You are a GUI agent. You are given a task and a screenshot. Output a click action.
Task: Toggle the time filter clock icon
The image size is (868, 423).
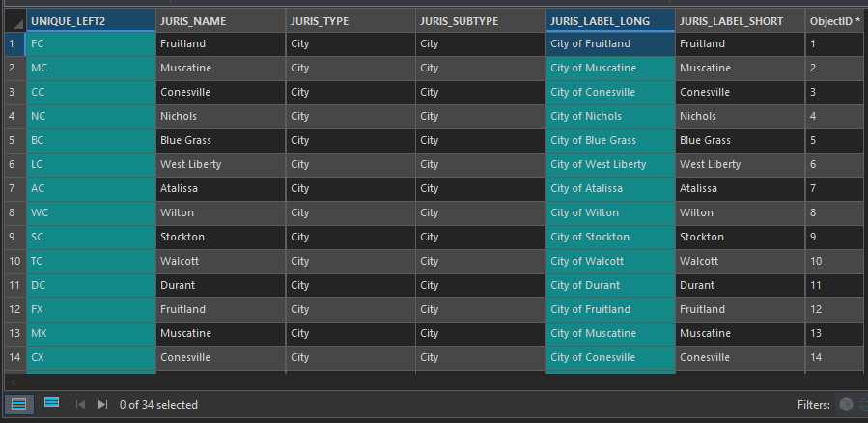[x=847, y=405]
